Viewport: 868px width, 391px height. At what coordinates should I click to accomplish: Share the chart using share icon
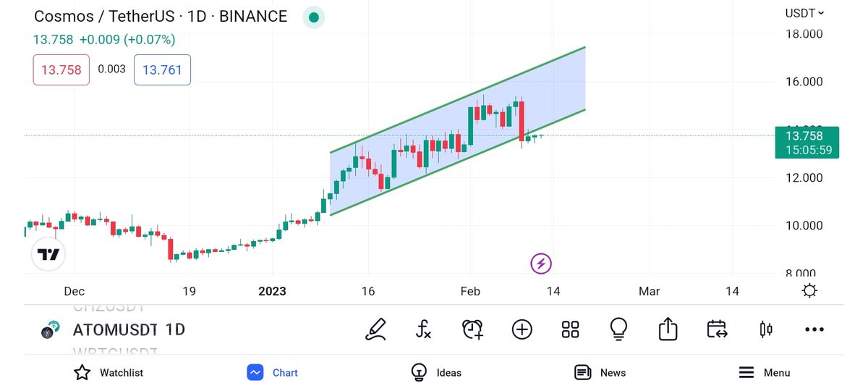pos(668,329)
